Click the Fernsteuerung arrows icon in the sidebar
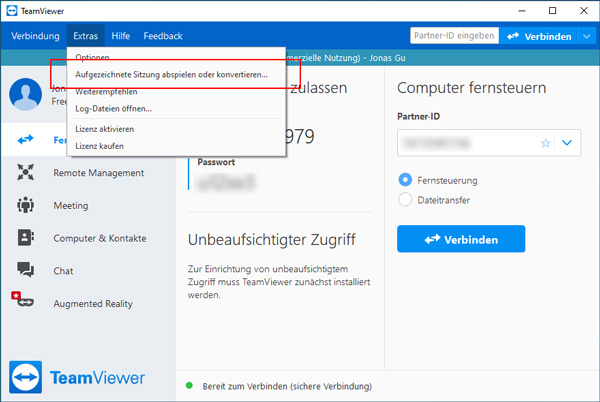 (x=25, y=140)
